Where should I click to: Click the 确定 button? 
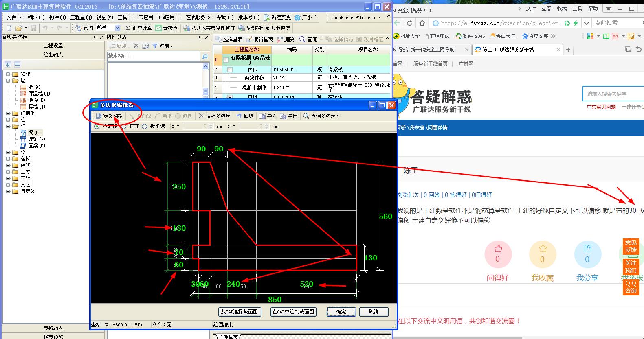(x=341, y=312)
